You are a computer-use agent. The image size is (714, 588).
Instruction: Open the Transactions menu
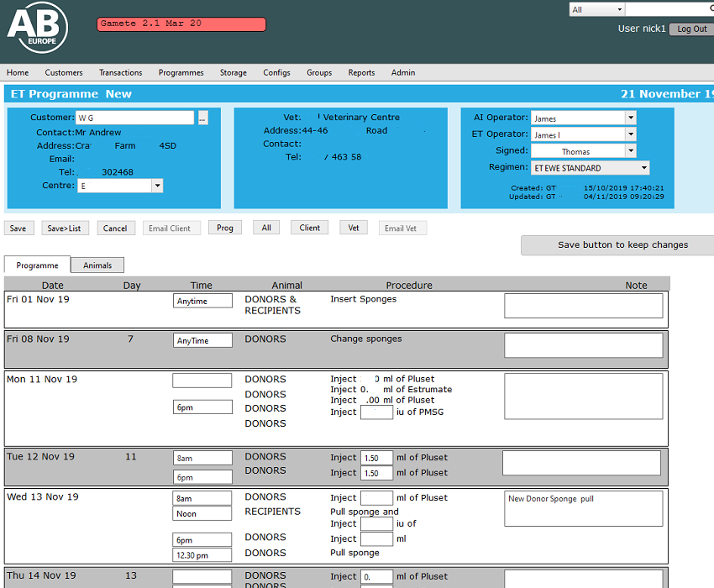(120, 73)
